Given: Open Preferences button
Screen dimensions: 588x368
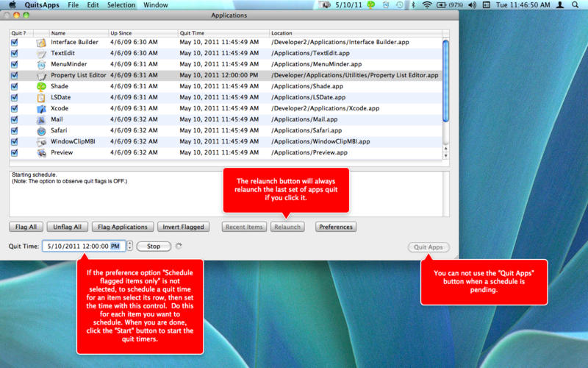Looking at the screenshot, I should 336,227.
